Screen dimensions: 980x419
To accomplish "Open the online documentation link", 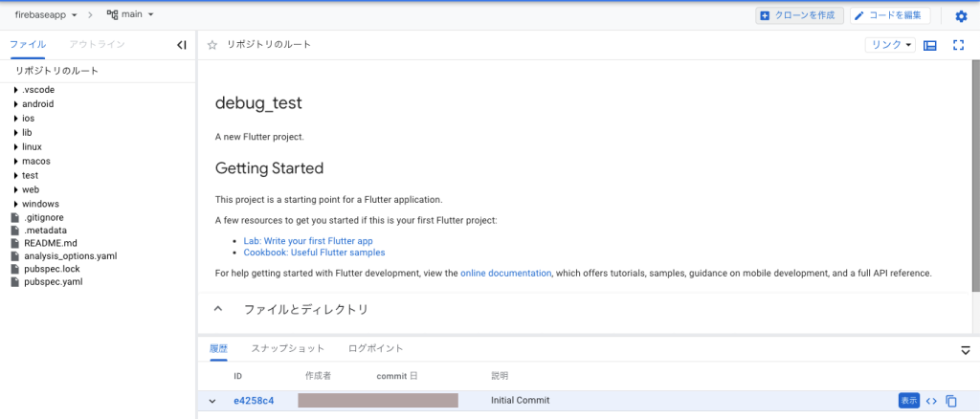I will [x=505, y=274].
